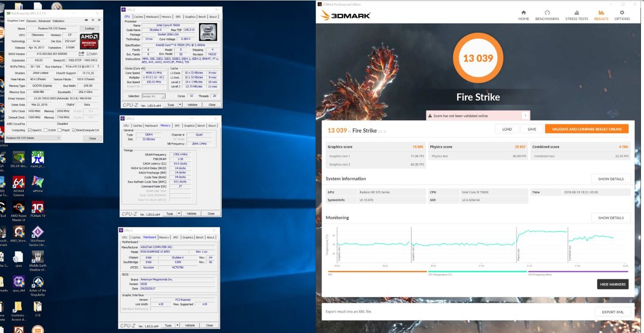Click the LOAD button in 3DMark

[x=507, y=129]
